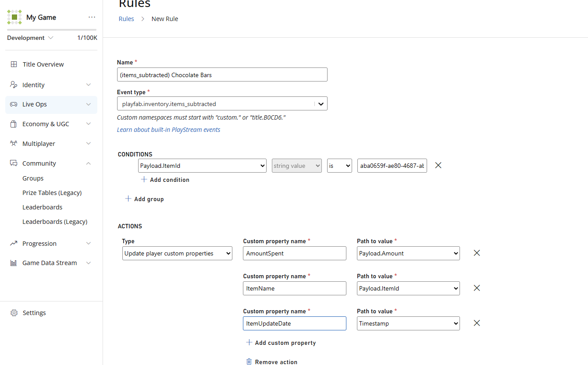Click the Remove action button

[272, 362]
